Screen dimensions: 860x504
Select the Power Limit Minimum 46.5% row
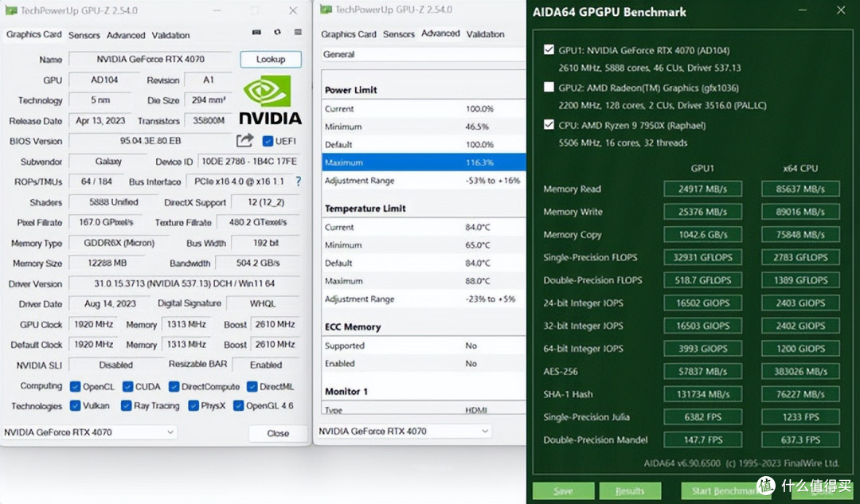point(424,127)
